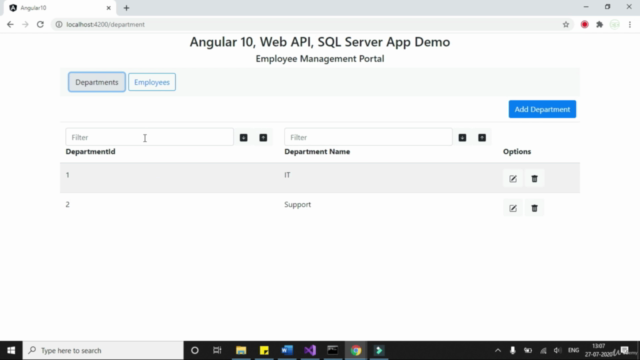Sort DepartmentId column descending arrow
This screenshot has height=360, width=640.
[x=244, y=138]
